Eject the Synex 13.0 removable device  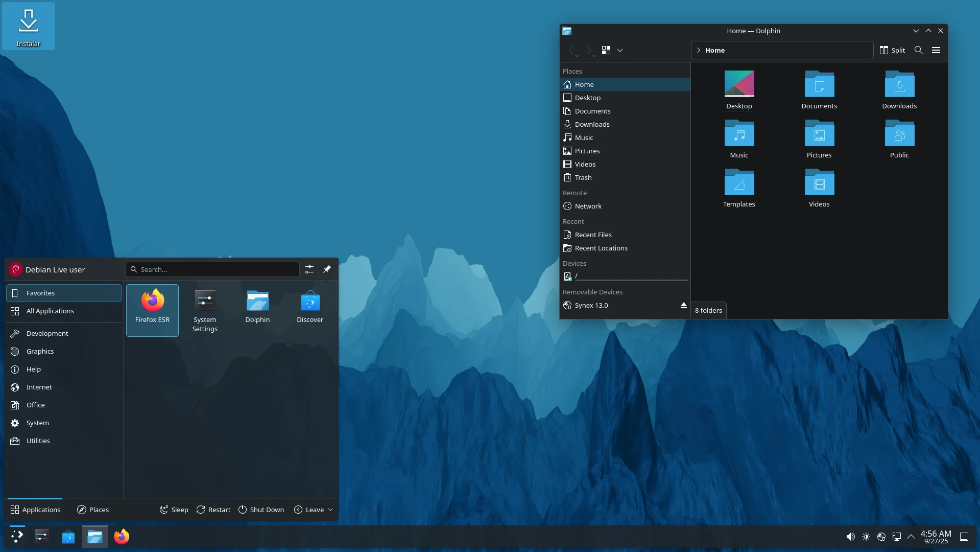click(x=683, y=305)
